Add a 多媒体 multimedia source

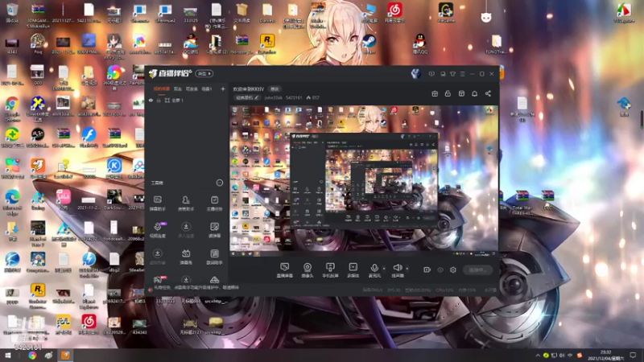click(x=353, y=270)
